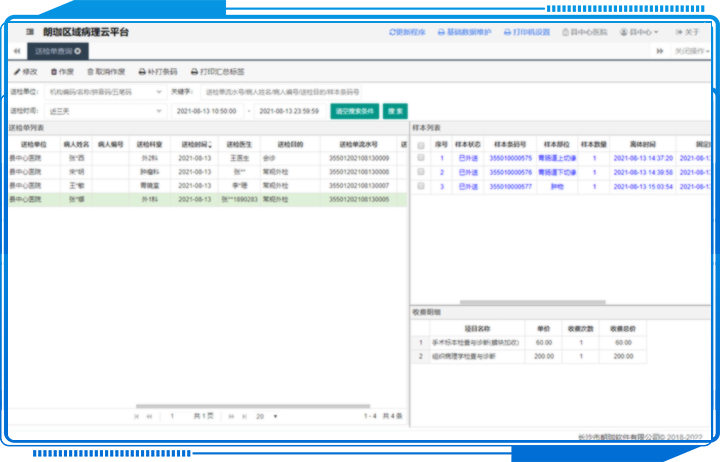Screen dimensions: 720x462
Task: Open 打印机设置 printer settings
Action: [526, 32]
